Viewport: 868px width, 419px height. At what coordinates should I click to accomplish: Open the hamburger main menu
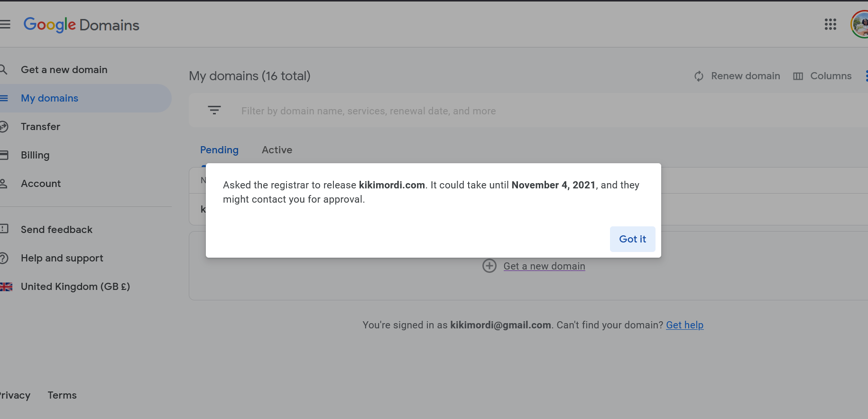pos(5,24)
